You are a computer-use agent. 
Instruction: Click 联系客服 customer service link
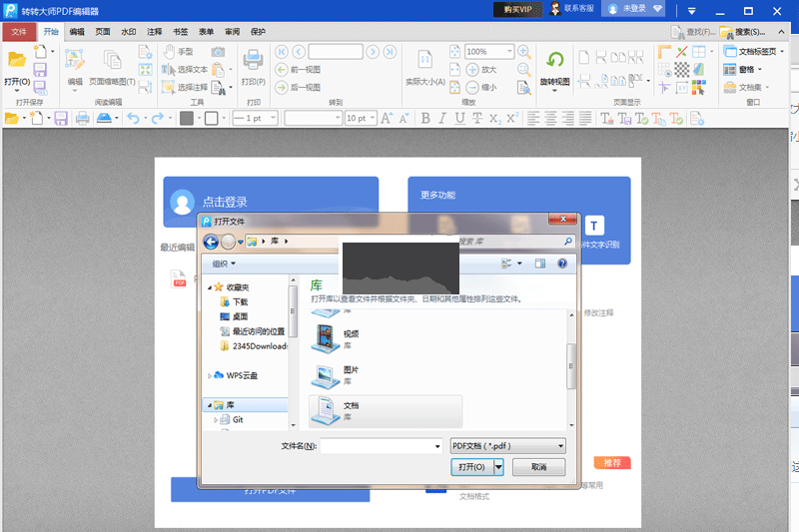572,9
